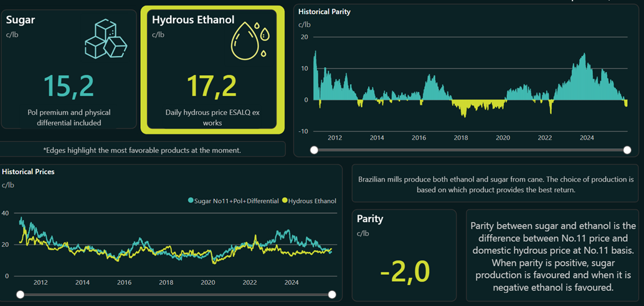The height and width of the screenshot is (306, 644).
Task: Select the Sugar No11+Pol+Differential legend label
Action: (x=236, y=201)
